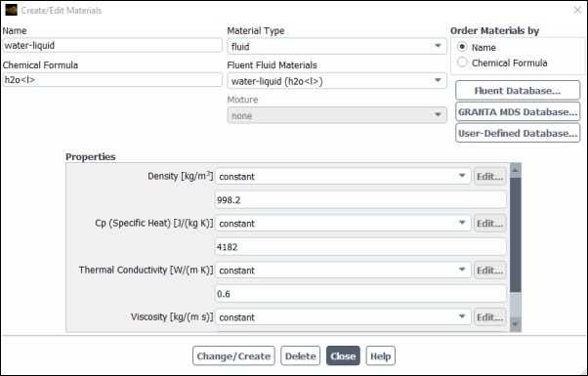Click the properties scrollbar up arrow
Screen dimensions: 588x376
pos(516,171)
